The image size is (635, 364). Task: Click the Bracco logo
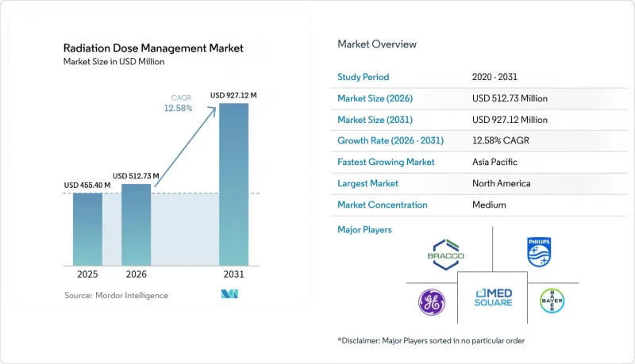click(445, 255)
